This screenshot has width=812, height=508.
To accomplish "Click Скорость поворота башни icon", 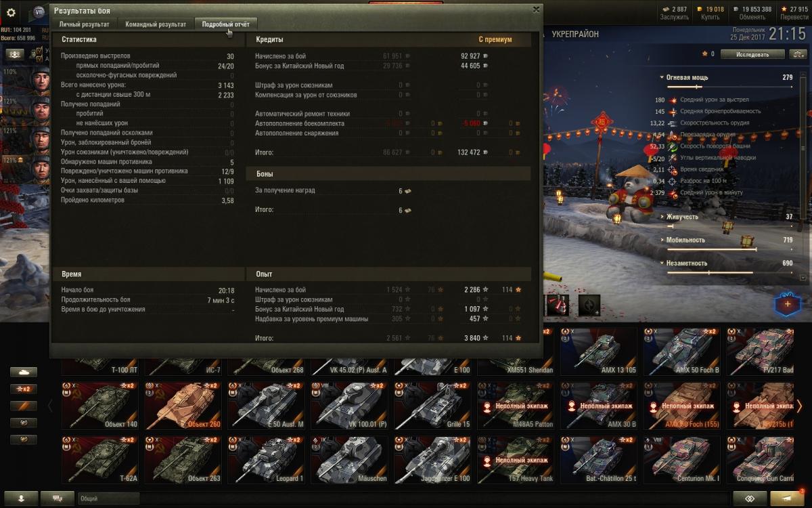I will click(673, 146).
